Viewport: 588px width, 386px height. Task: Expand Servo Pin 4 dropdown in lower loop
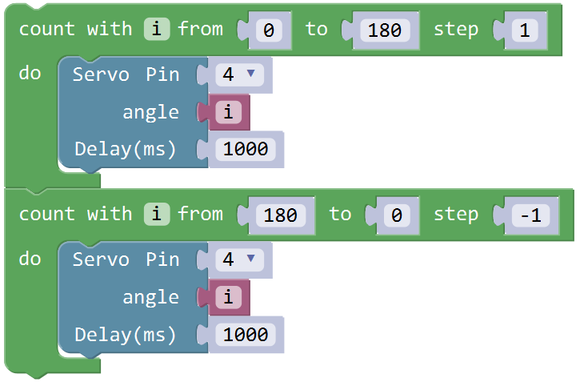pos(239,259)
